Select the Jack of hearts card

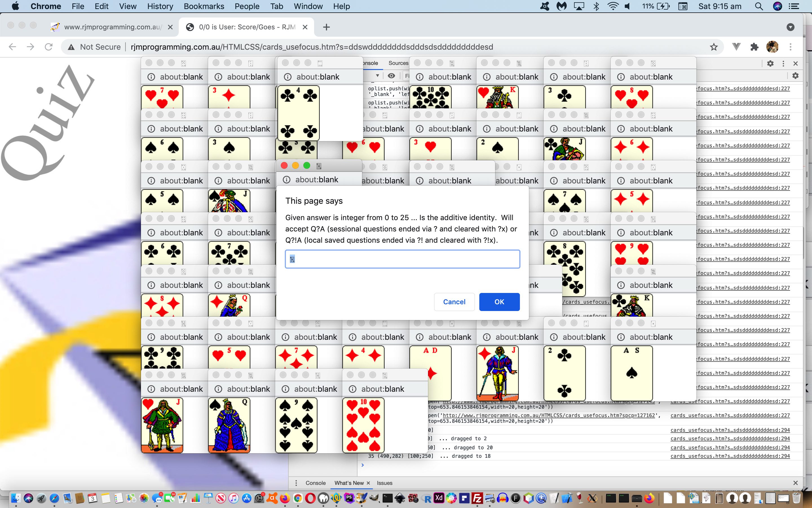162,425
